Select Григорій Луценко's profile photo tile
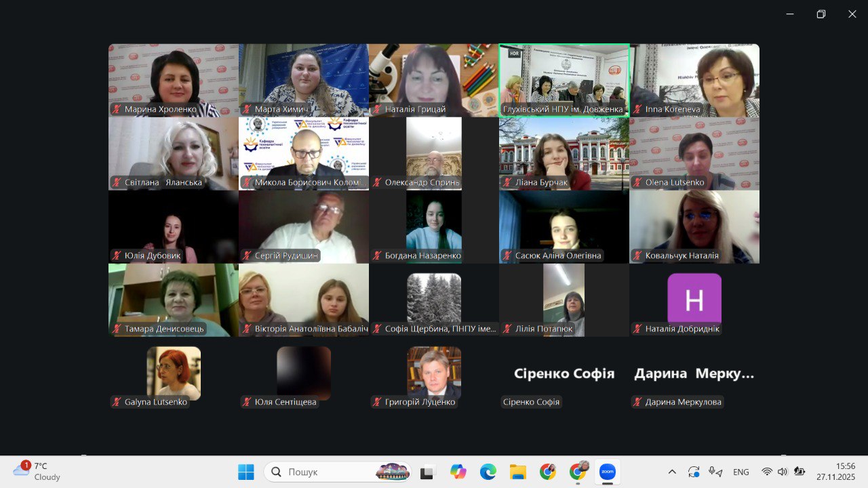The width and height of the screenshot is (868, 488). tap(434, 371)
